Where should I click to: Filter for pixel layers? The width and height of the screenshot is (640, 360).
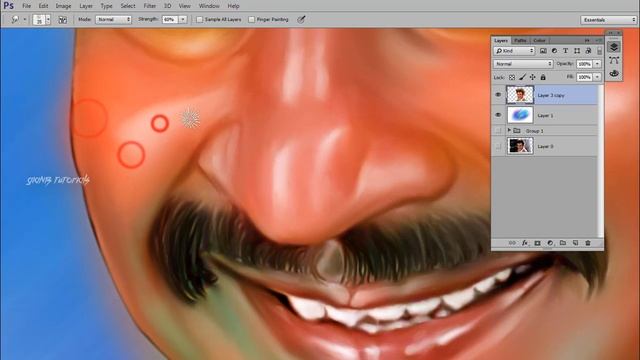coord(543,51)
